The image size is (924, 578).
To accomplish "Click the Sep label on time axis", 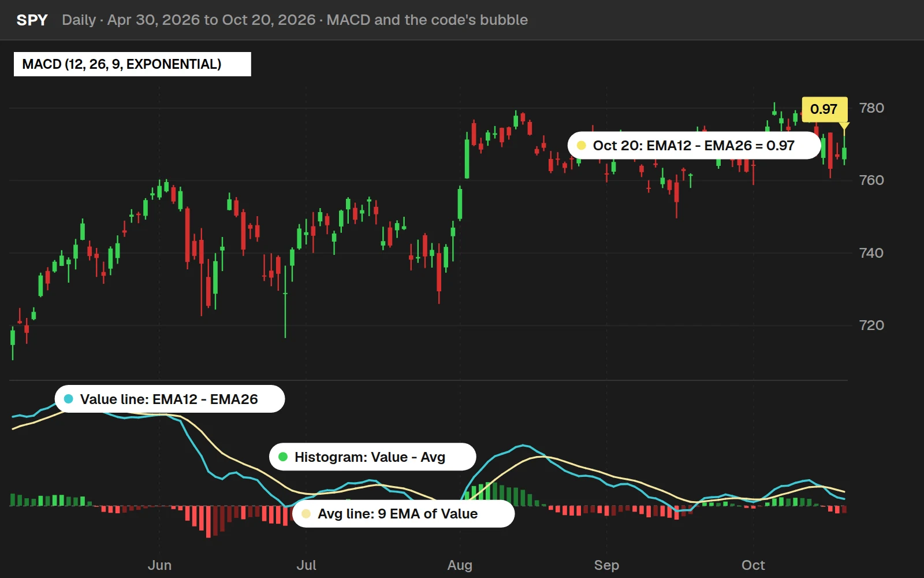I will (x=606, y=565).
